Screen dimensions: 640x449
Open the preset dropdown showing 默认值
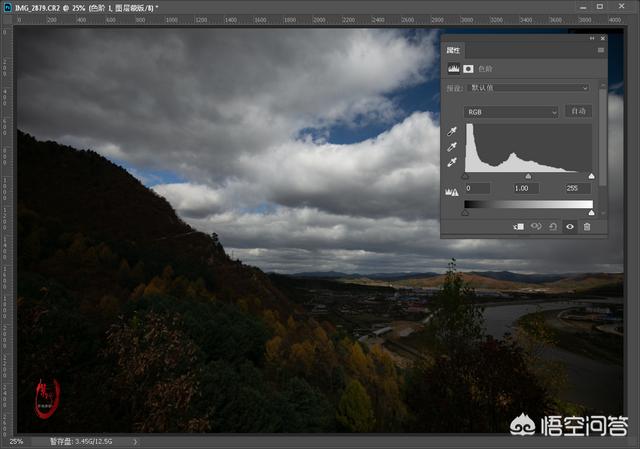click(x=529, y=88)
